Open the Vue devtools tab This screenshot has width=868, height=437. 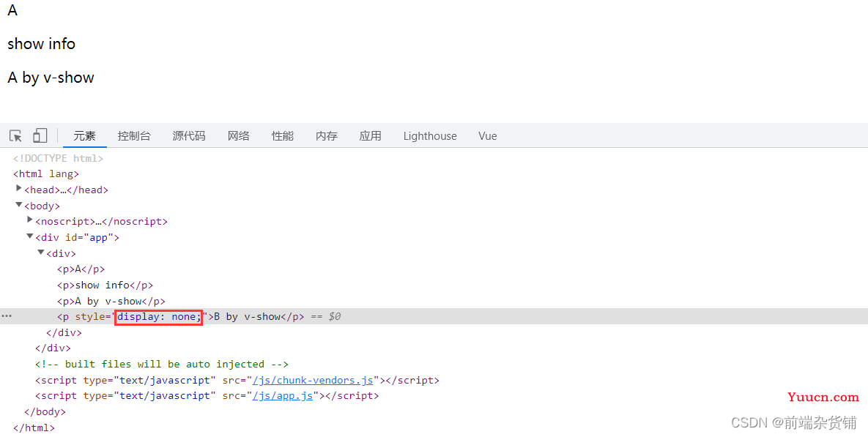(488, 136)
